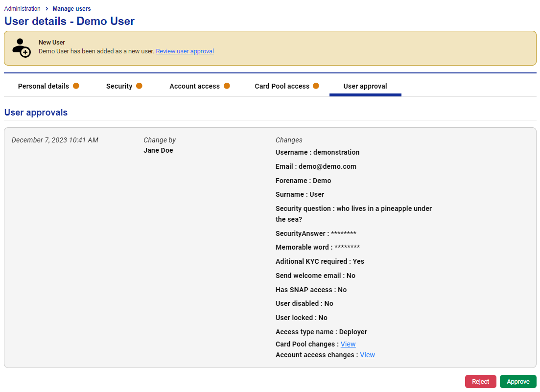Click the date December 7, 2023 10:41 AM
The width and height of the screenshot is (540, 392).
(x=55, y=140)
